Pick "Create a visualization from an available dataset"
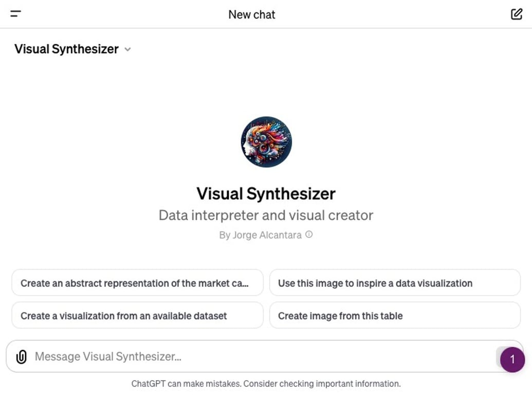 137,316
